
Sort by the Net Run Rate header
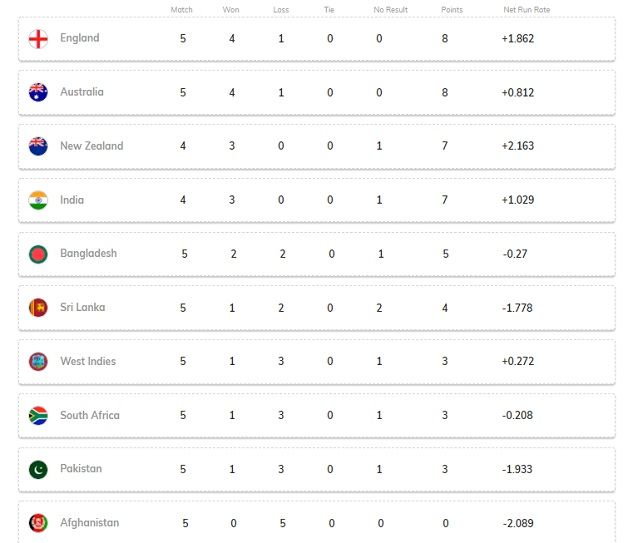[527, 10]
